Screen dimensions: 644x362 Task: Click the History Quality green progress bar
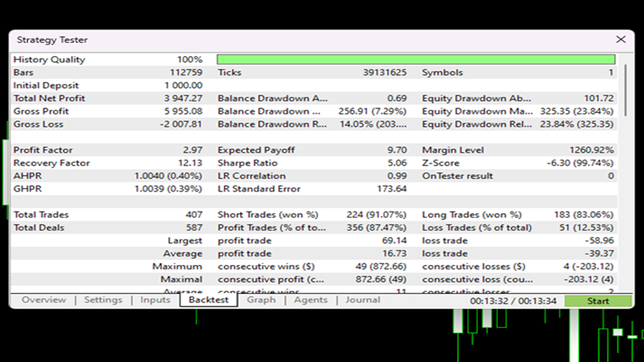pyautogui.click(x=416, y=59)
